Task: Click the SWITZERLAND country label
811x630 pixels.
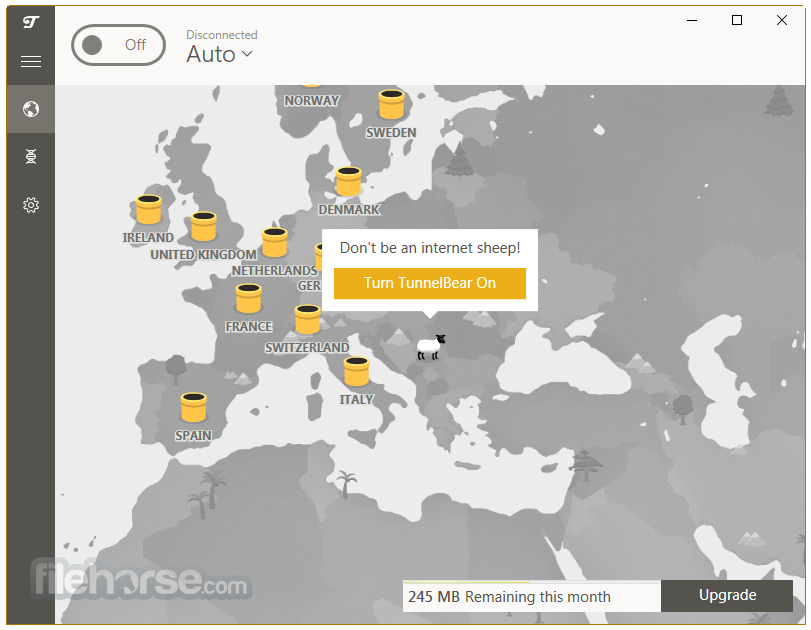Action: tap(307, 347)
